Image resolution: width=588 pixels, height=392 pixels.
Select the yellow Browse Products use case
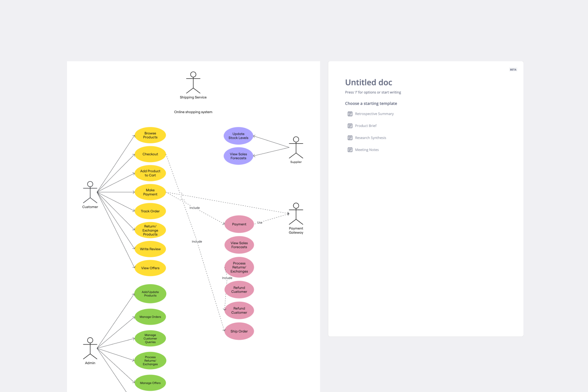point(150,135)
